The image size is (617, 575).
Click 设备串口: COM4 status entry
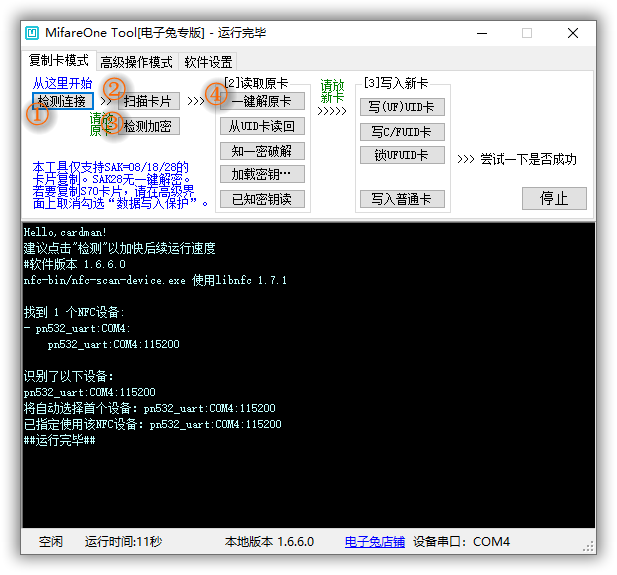pos(461,542)
